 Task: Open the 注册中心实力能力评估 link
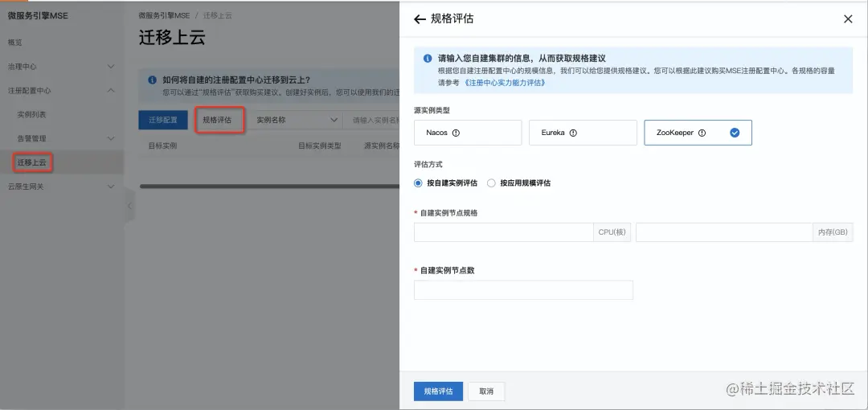click(x=504, y=83)
